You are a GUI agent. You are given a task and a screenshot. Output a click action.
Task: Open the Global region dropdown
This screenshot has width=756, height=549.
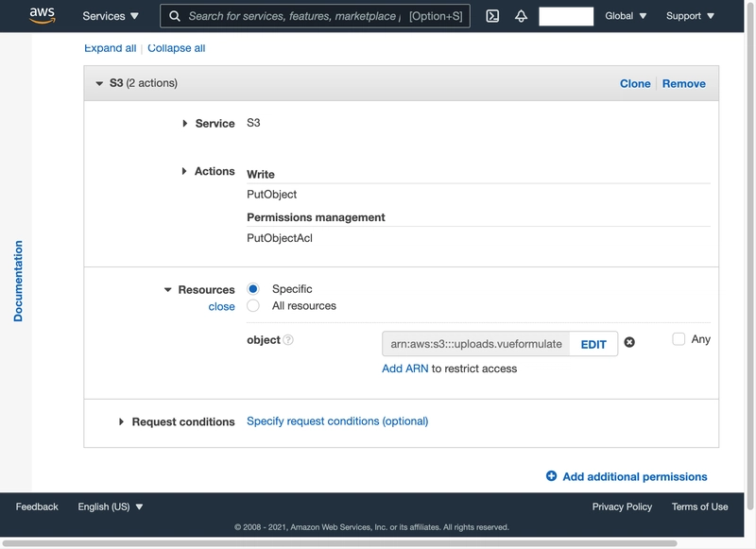[626, 16]
